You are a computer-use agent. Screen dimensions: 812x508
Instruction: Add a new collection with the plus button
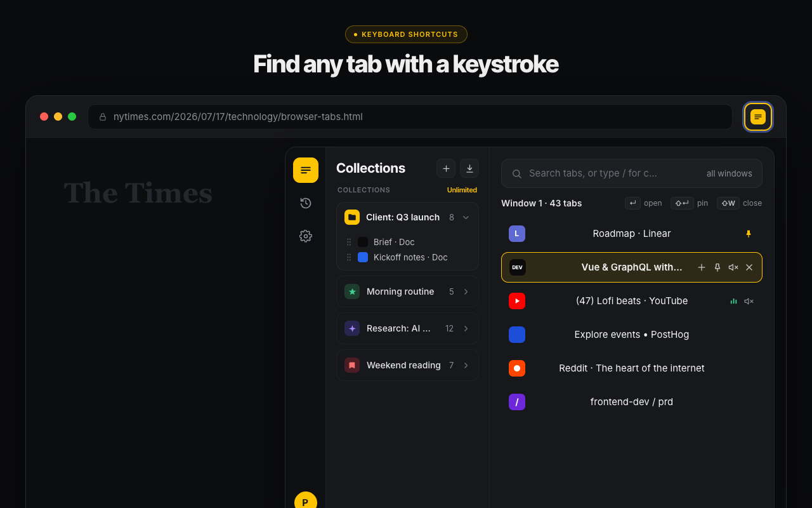point(446,168)
